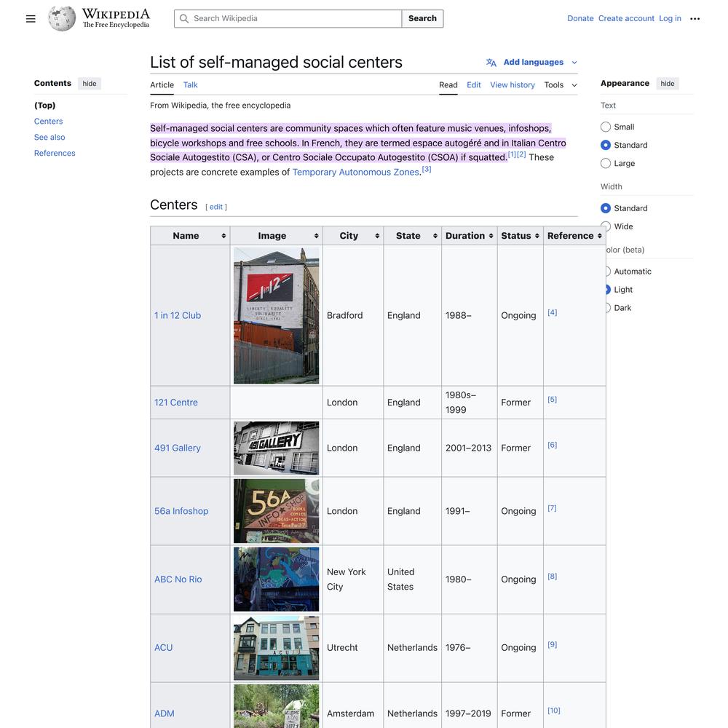The image size is (728, 728).
Task: Open the ACU article link
Action: (x=163, y=648)
